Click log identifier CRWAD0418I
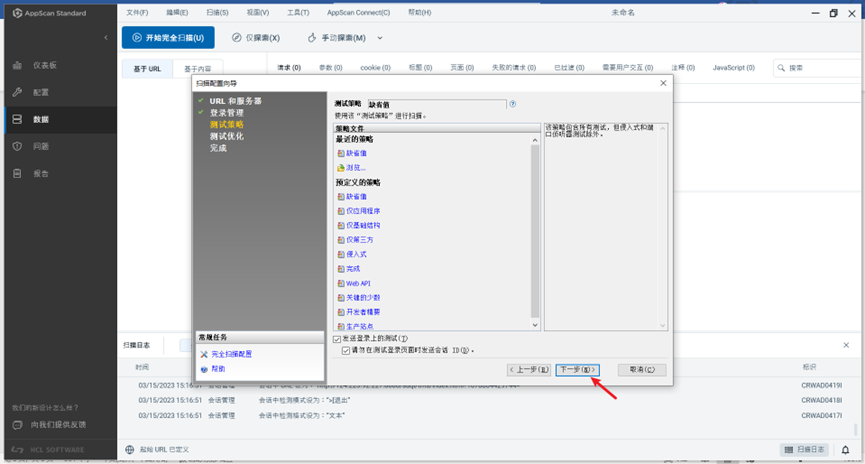Screen dimensions: 865x464 coord(821,401)
